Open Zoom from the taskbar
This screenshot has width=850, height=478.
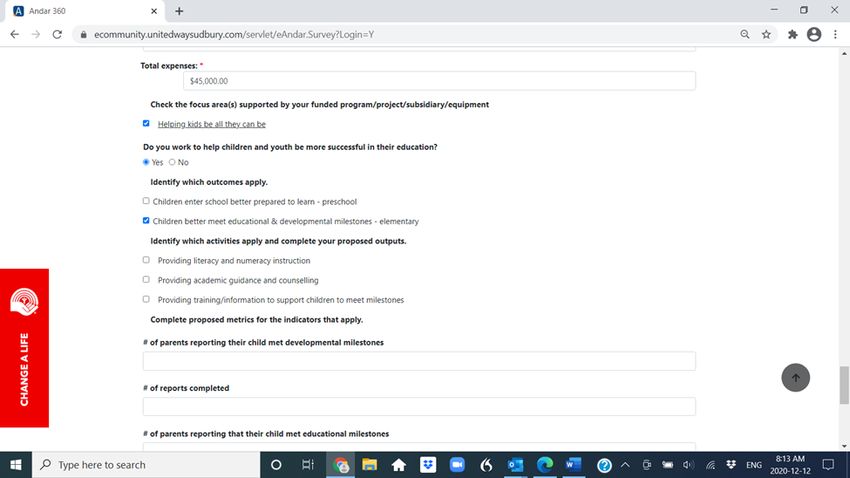[x=457, y=464]
